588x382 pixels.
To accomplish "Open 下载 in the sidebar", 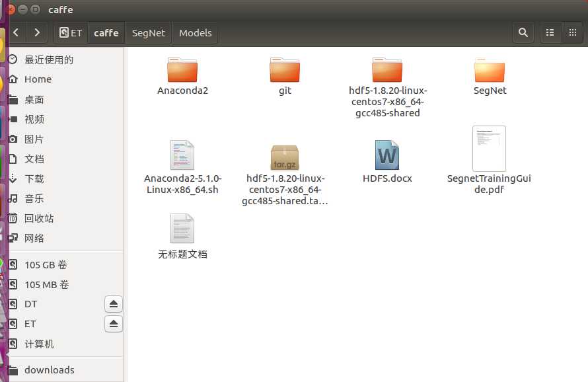I will pyautogui.click(x=66, y=178).
